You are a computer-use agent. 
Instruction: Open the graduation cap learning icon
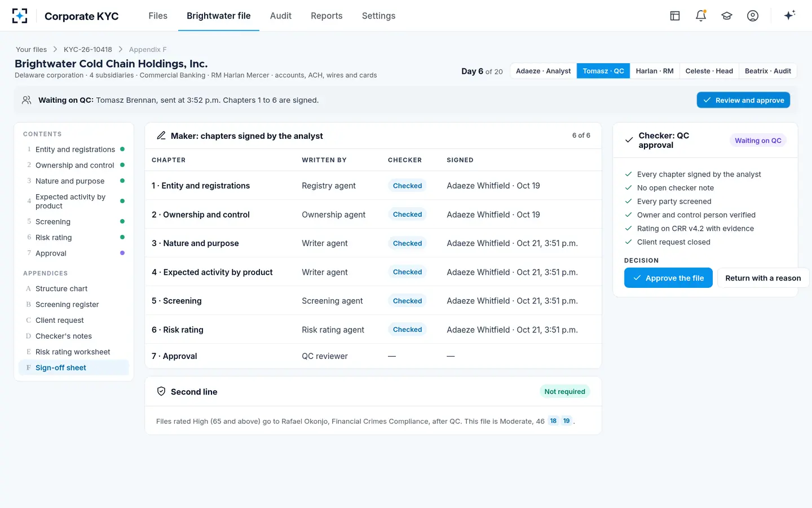(x=727, y=16)
